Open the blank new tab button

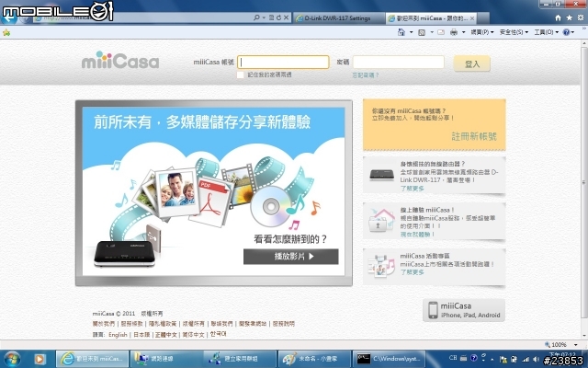483,18
